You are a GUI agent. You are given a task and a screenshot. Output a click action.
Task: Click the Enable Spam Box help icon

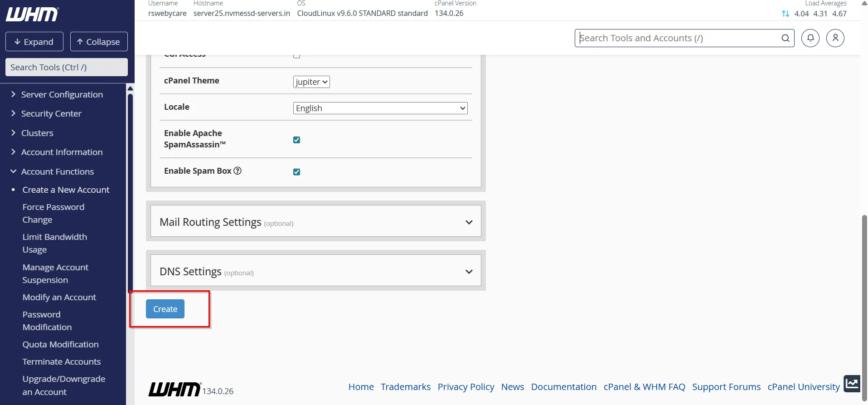click(238, 171)
